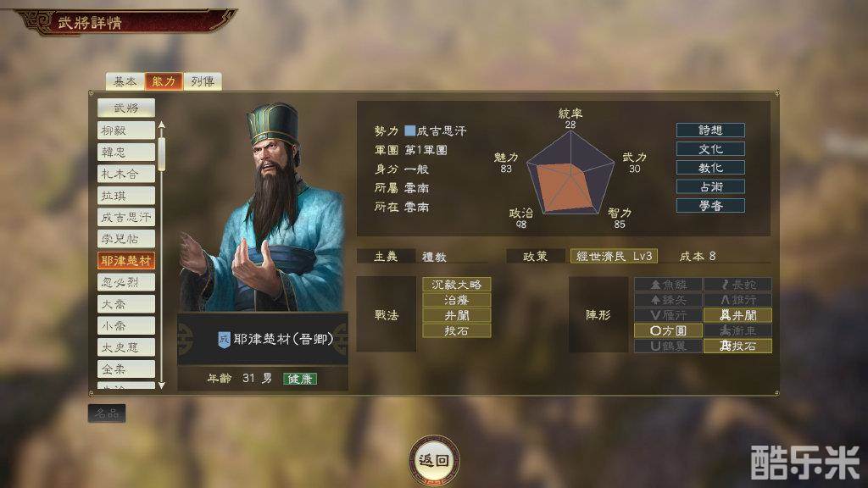The height and width of the screenshot is (488, 868).
Task: Select the 魚鱗 formation icon
Action: [668, 285]
